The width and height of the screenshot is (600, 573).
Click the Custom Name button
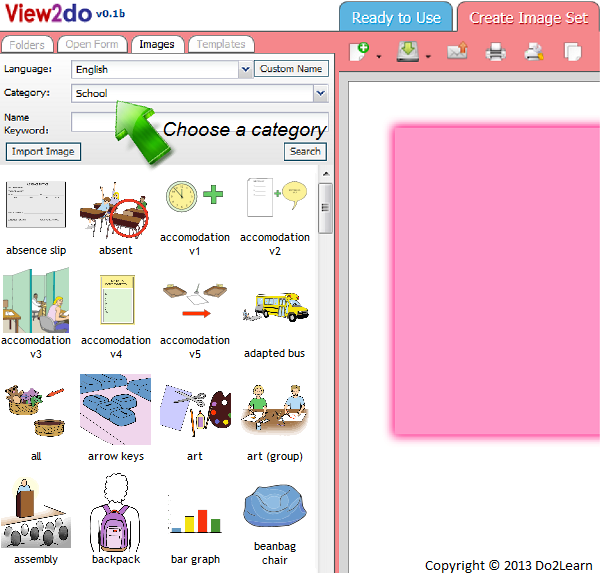tap(291, 69)
